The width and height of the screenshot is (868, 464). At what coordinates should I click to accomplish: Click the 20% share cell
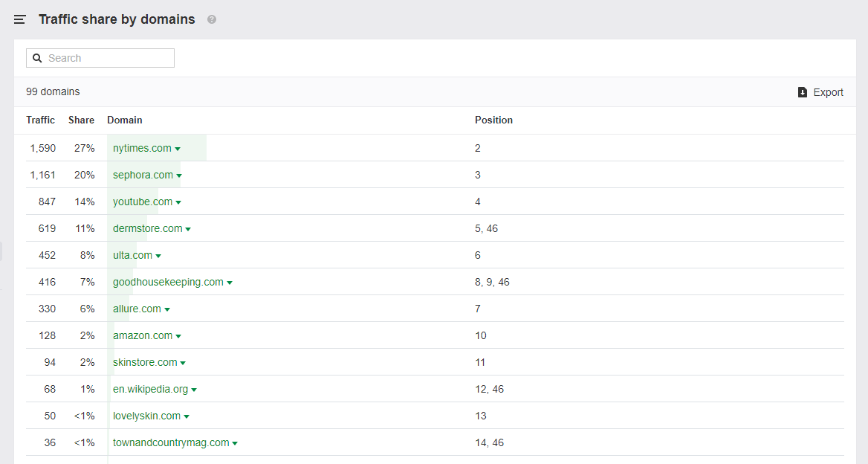(85, 175)
